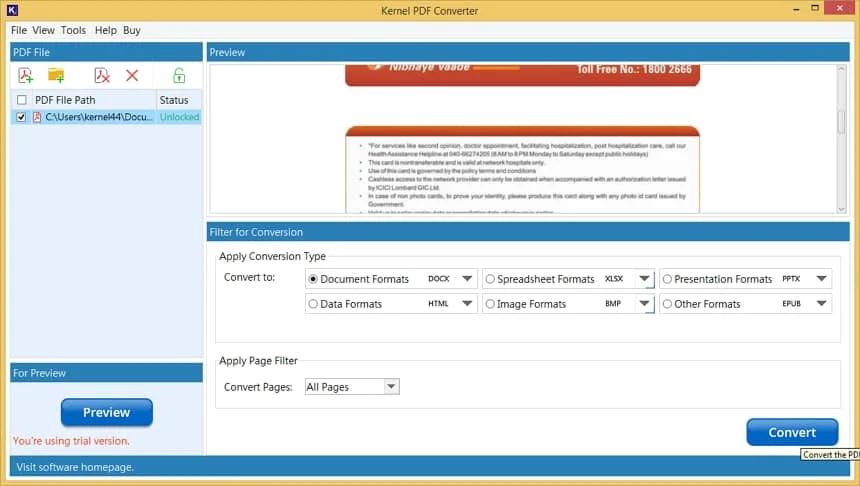Image resolution: width=860 pixels, height=486 pixels.
Task: Click the Convert button
Action: (792, 432)
